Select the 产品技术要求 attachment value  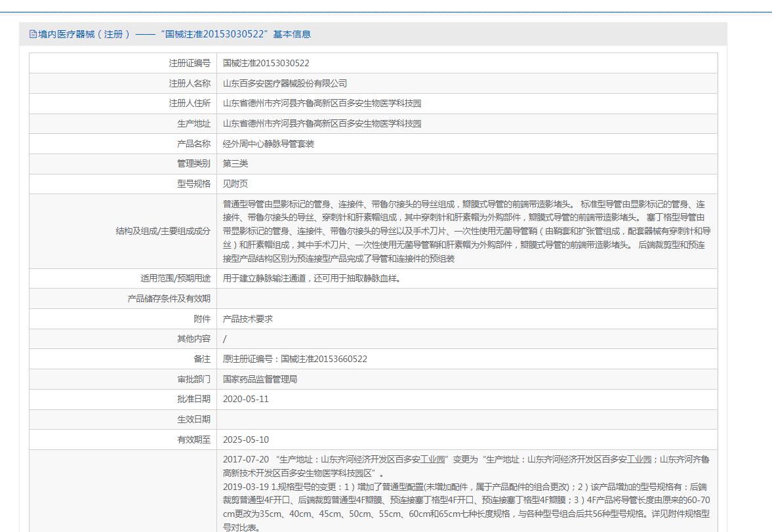point(248,319)
